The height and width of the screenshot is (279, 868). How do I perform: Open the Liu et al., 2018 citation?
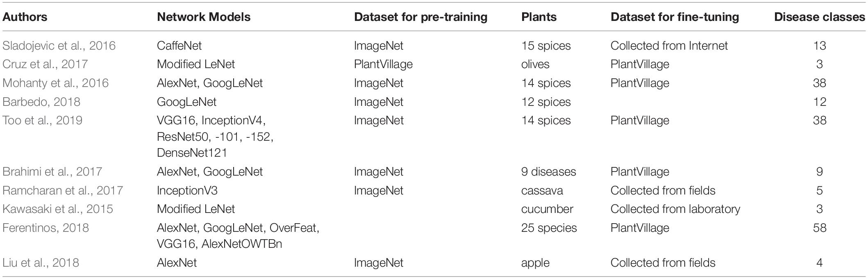(x=41, y=263)
